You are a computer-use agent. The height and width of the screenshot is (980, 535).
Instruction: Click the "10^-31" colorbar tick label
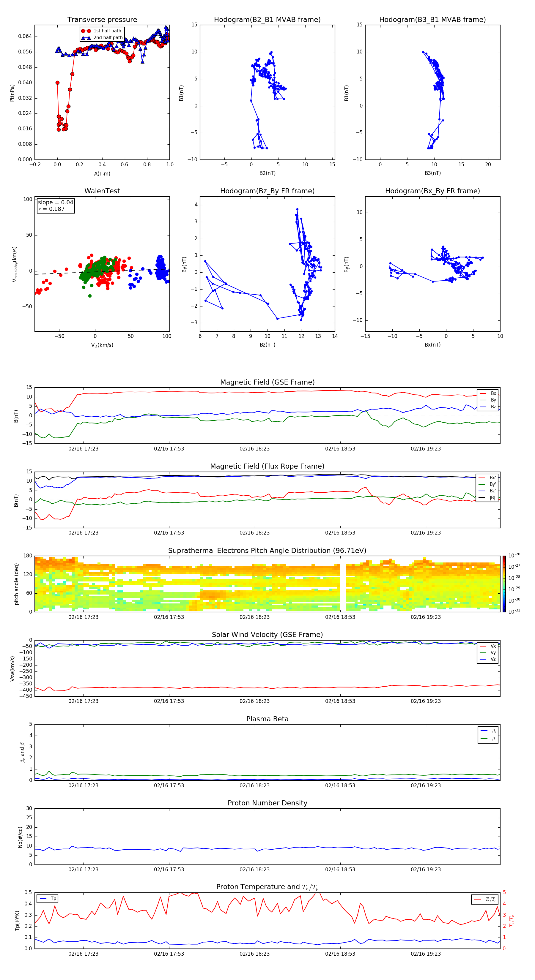click(514, 611)
